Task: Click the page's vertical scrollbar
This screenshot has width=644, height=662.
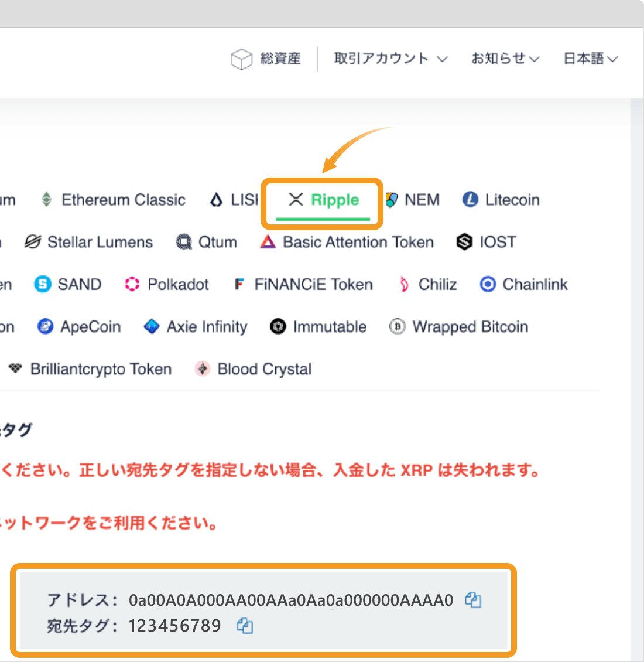Action: pos(636,380)
